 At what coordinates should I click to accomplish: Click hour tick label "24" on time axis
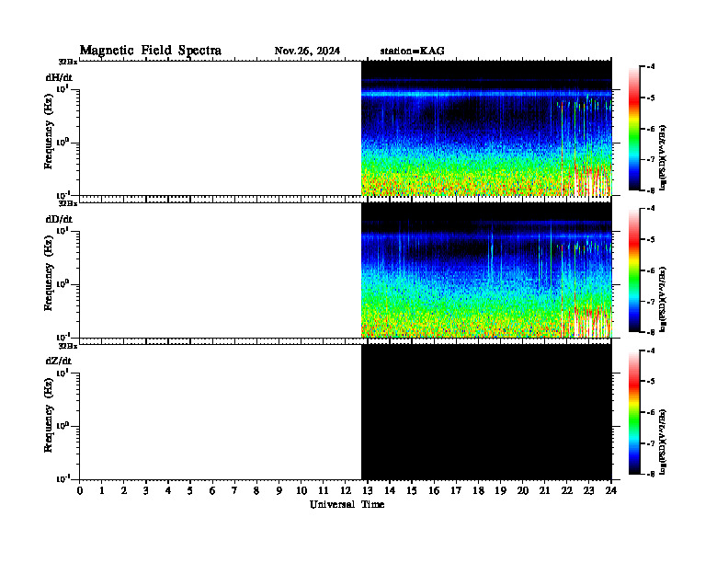[x=611, y=491]
